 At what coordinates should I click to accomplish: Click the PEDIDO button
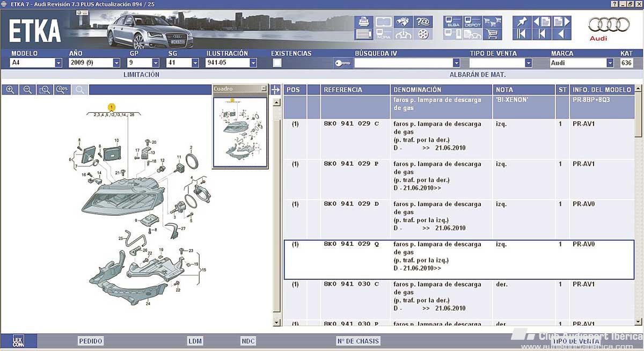coord(91,341)
